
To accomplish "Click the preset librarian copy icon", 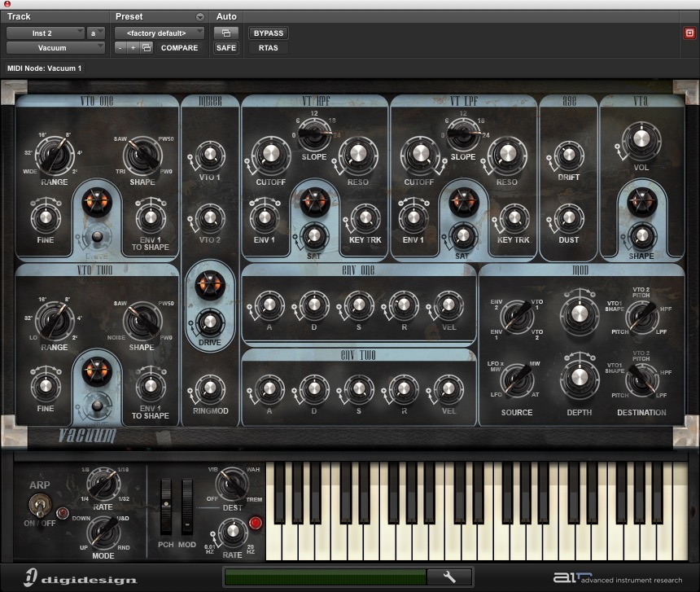I will click(147, 48).
